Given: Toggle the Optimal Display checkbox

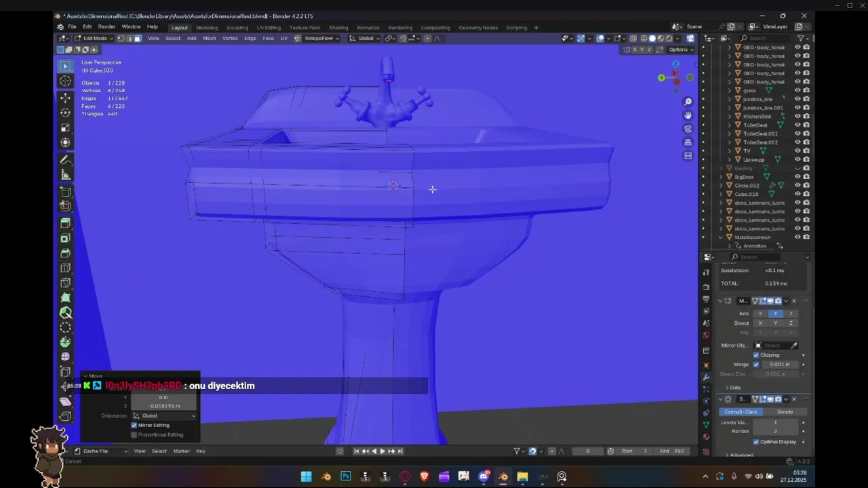Looking at the screenshot, I should [756, 442].
